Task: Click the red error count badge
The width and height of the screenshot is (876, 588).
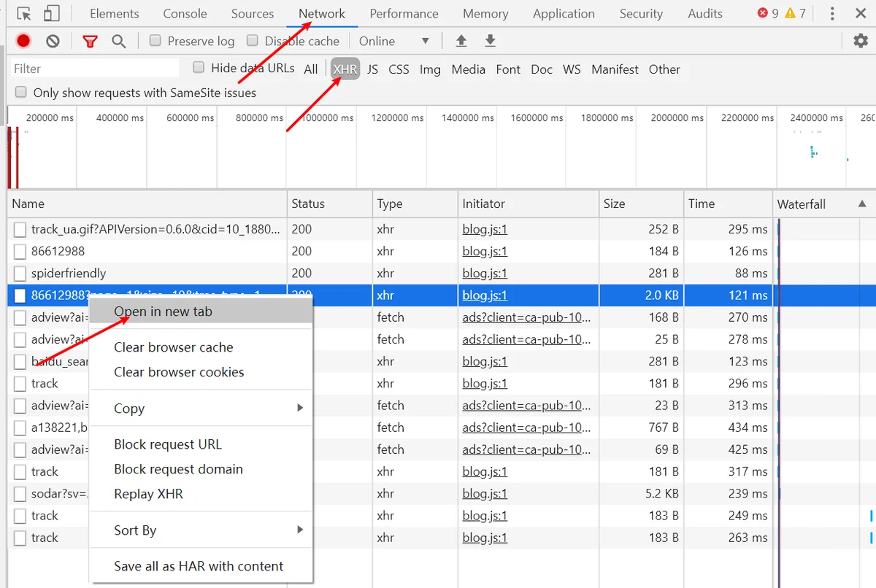Action: pyautogui.click(x=768, y=13)
